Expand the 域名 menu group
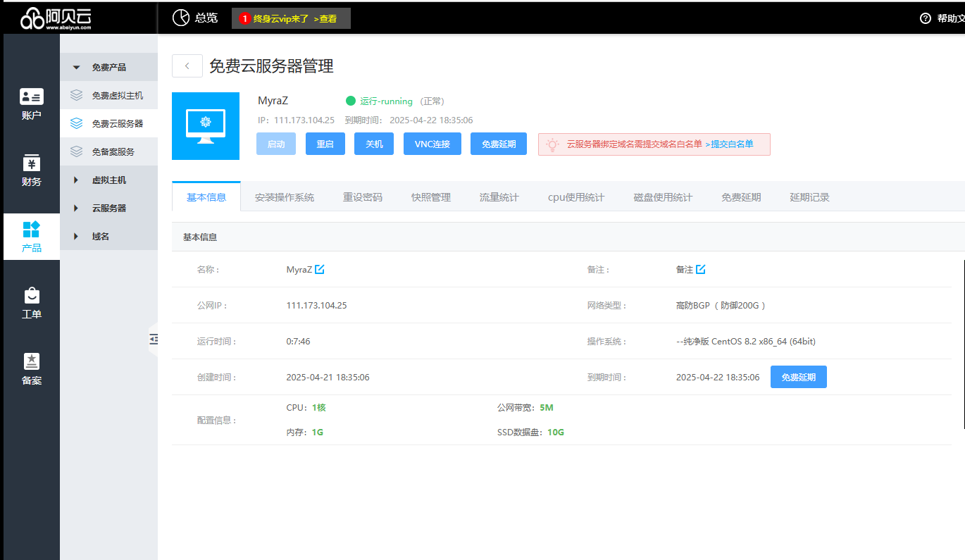 pyautogui.click(x=108, y=236)
